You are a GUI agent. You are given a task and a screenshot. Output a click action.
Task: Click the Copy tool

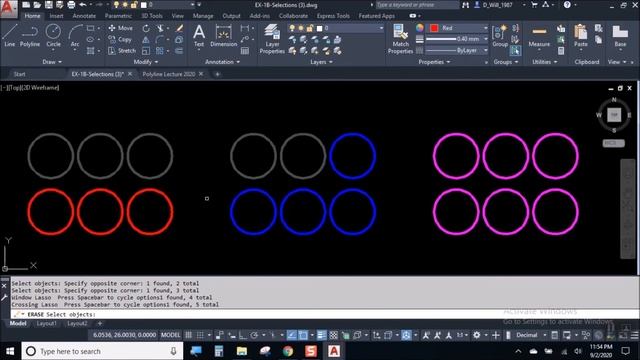point(120,40)
